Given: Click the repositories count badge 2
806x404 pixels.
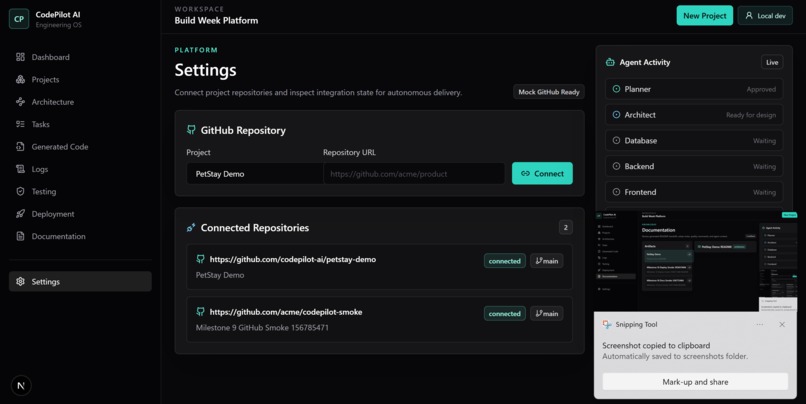Looking at the screenshot, I should tap(565, 227).
